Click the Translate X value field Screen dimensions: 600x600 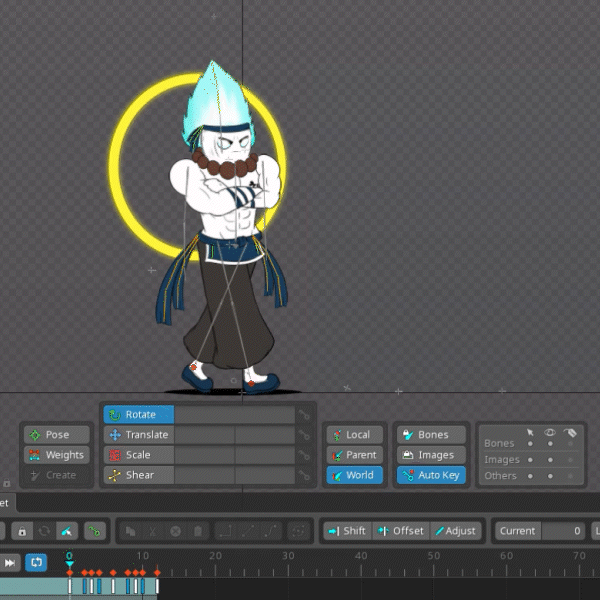tap(204, 435)
